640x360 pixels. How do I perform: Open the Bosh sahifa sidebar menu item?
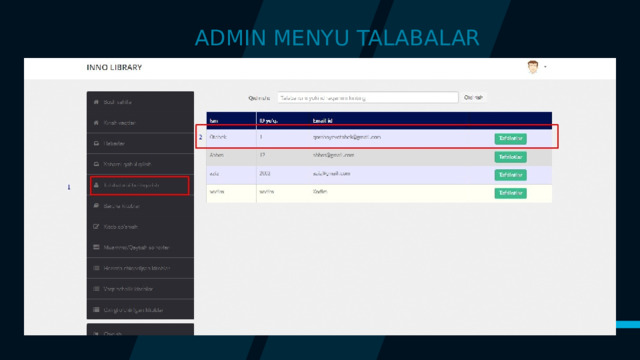tap(140, 102)
